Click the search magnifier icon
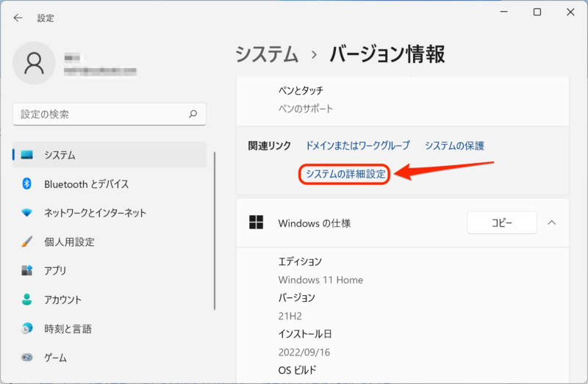 193,114
